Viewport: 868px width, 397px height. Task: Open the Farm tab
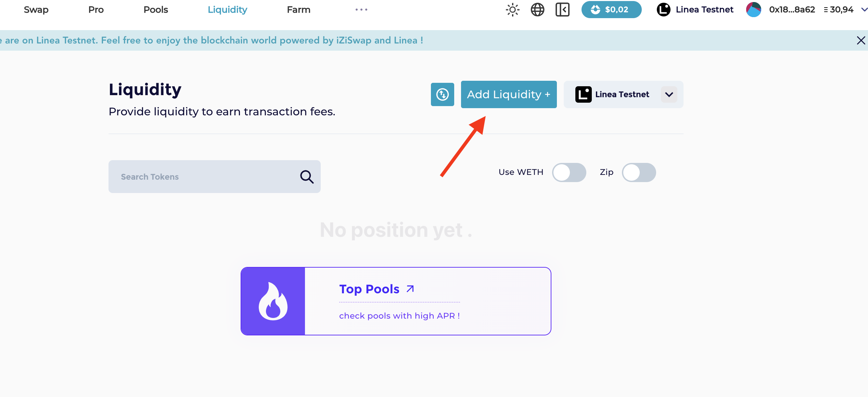(x=298, y=10)
